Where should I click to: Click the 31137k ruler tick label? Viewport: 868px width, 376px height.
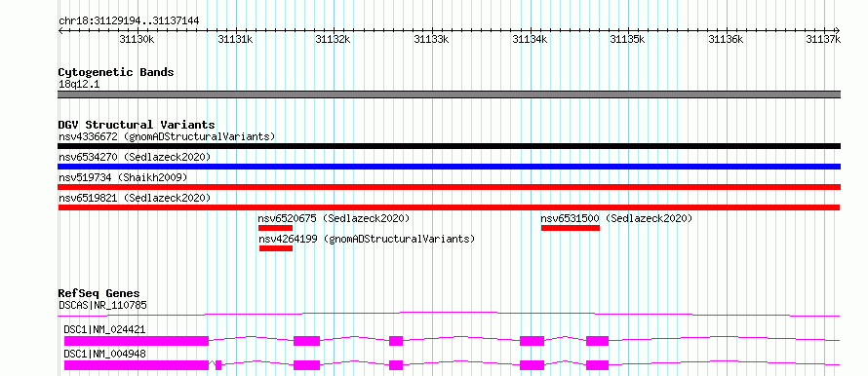[823, 39]
